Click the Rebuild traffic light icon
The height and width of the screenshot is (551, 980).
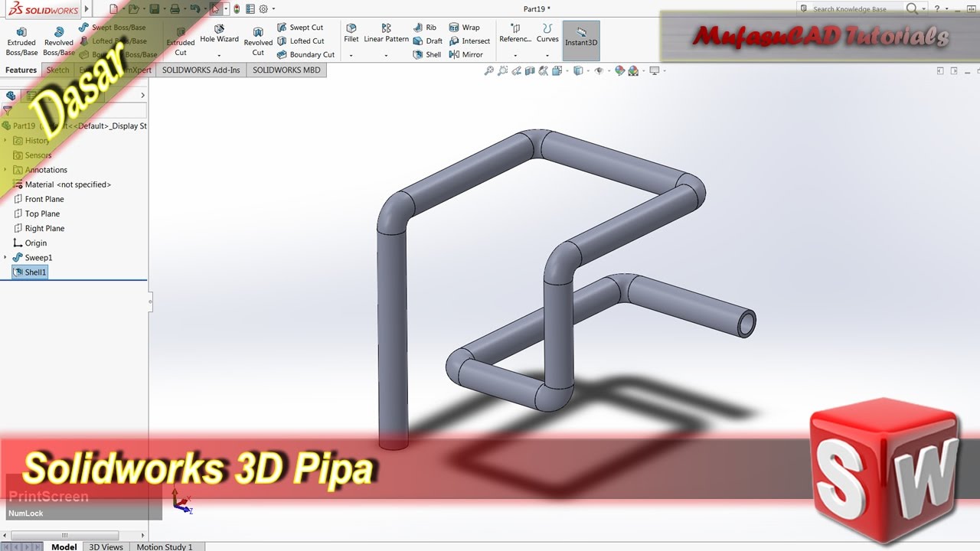pos(237,9)
